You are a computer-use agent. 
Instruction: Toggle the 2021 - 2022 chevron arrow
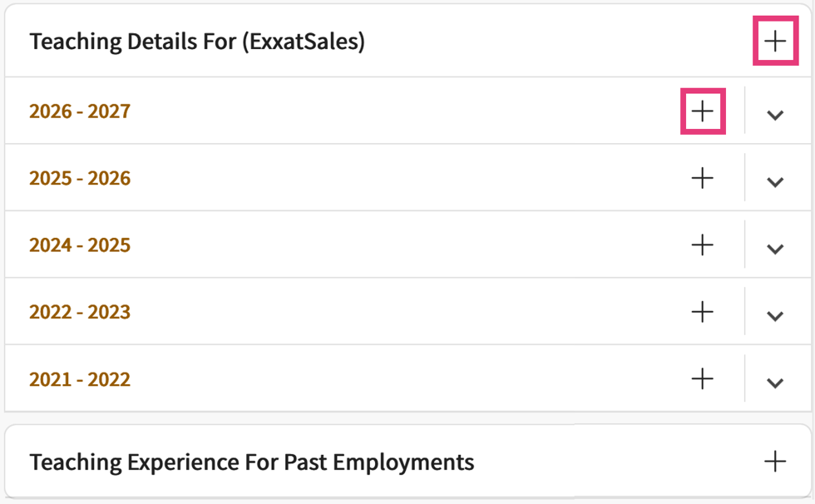tap(775, 383)
